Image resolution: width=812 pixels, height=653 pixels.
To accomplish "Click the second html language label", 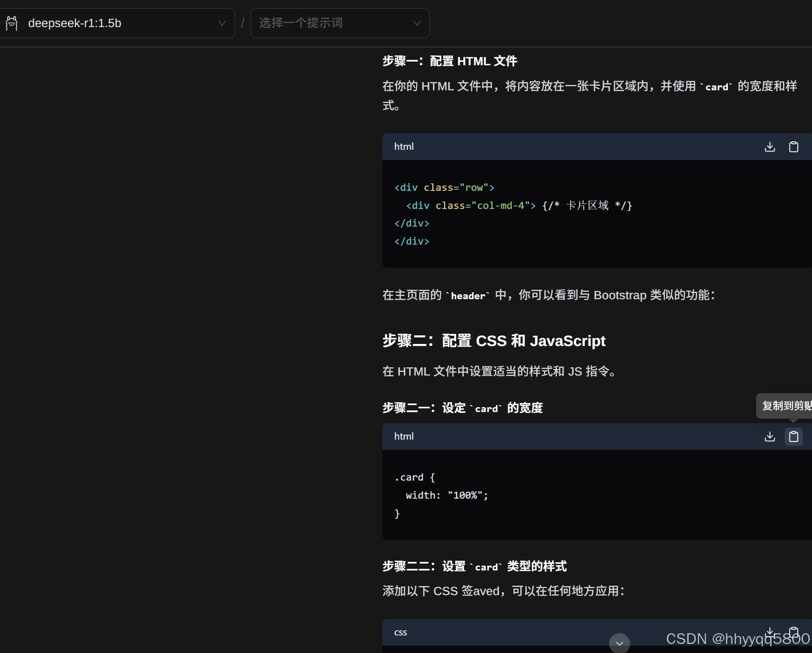I will tap(404, 437).
